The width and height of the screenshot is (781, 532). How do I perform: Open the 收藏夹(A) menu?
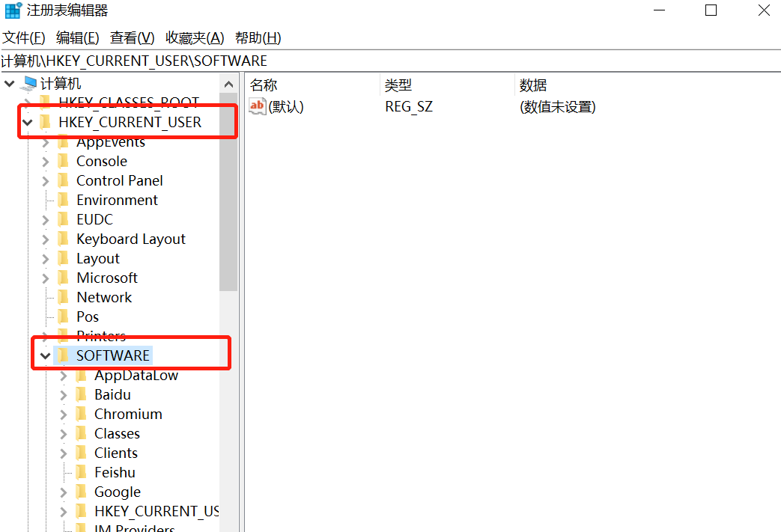tap(194, 37)
